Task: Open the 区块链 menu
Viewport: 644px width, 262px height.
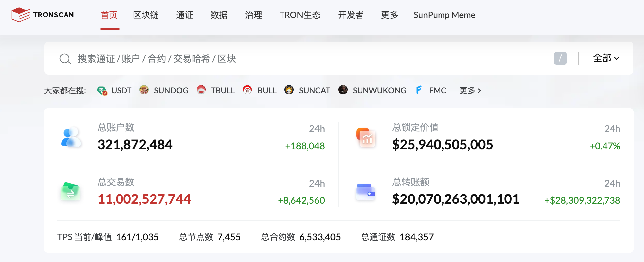Action: 146,15
